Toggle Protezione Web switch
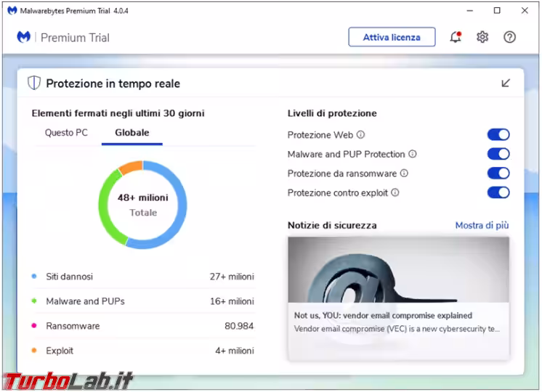Viewport: 542px width, 392px height. coord(498,135)
